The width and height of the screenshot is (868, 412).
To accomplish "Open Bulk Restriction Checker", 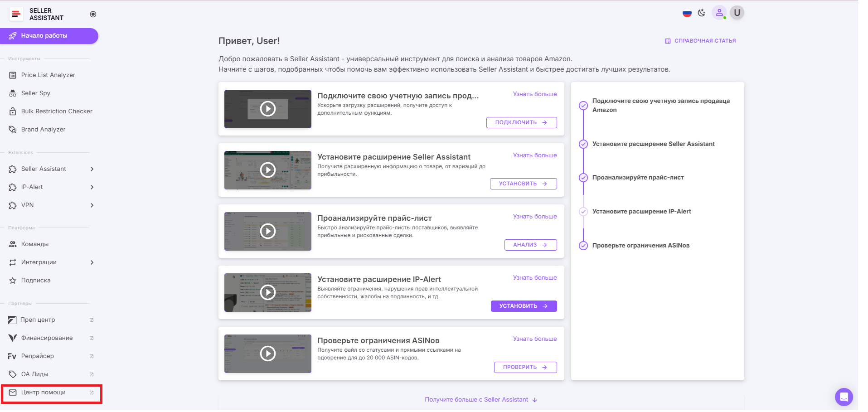I will coord(56,111).
